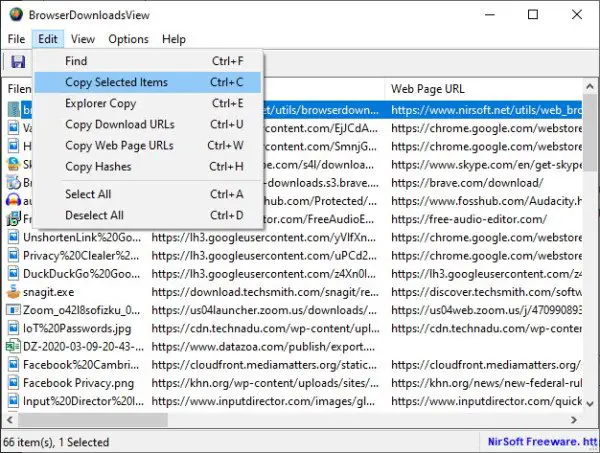This screenshot has height=453, width=600.
Task: Click the file icon of UnshortenLink%20Go row
Action: tap(13, 238)
